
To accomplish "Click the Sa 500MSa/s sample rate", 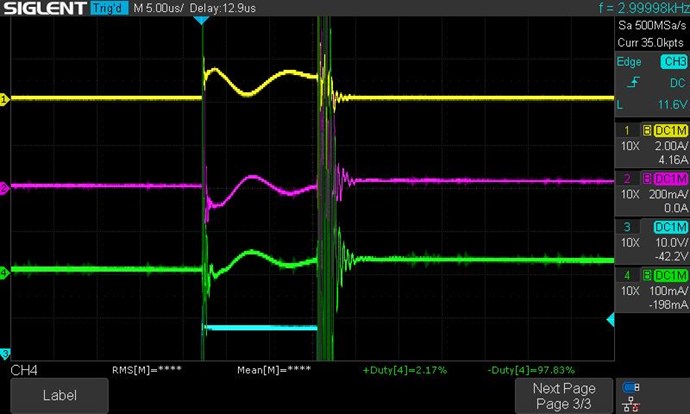I will click(652, 26).
